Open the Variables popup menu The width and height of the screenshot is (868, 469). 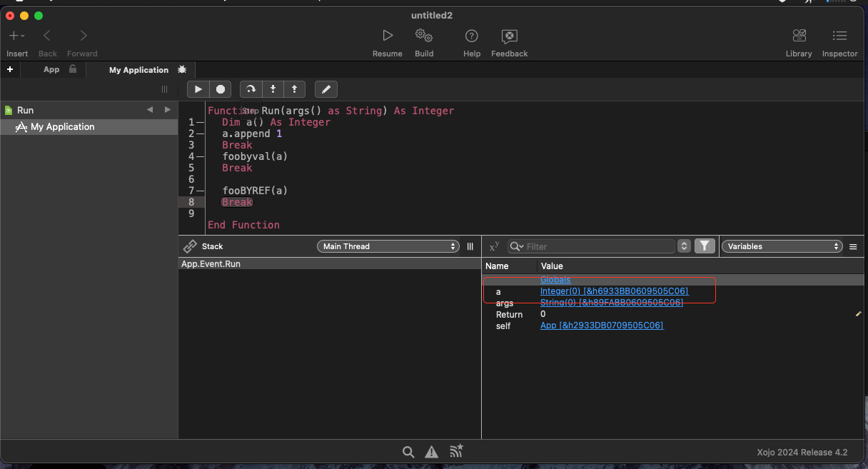(782, 246)
